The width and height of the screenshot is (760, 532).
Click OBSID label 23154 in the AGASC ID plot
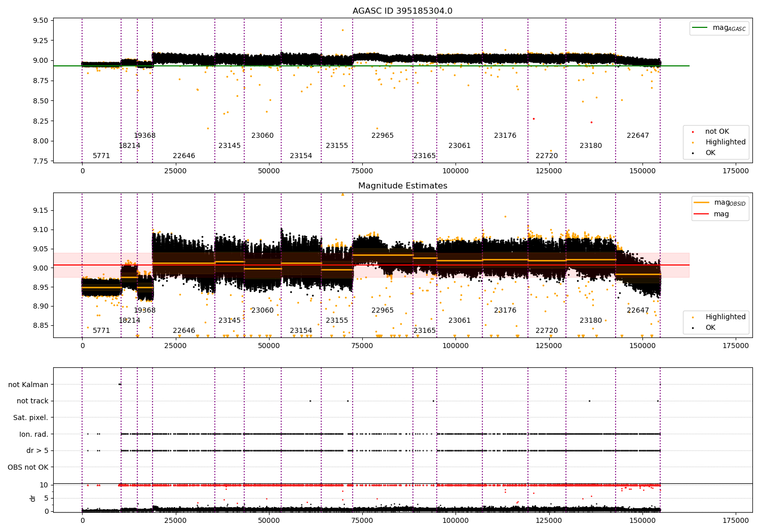301,156
